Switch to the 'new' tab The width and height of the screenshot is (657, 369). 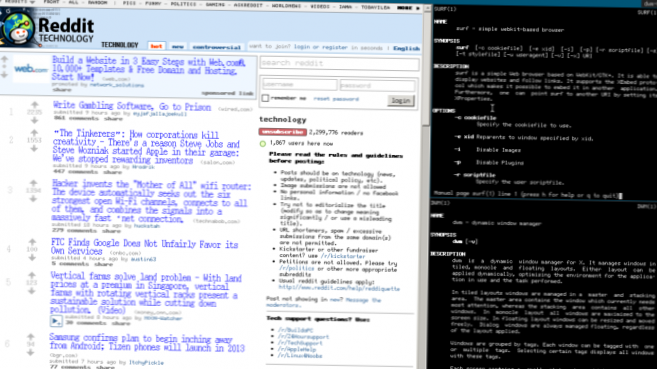point(178,46)
